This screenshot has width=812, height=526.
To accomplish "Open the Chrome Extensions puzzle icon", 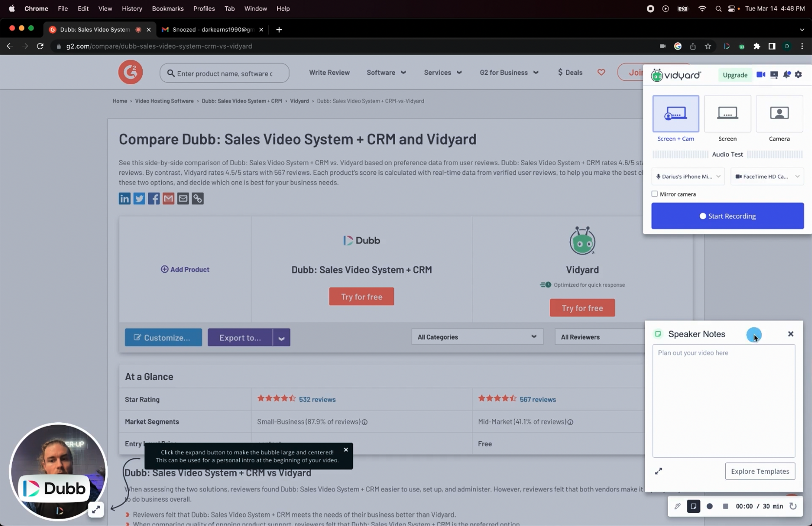I will pos(757,46).
